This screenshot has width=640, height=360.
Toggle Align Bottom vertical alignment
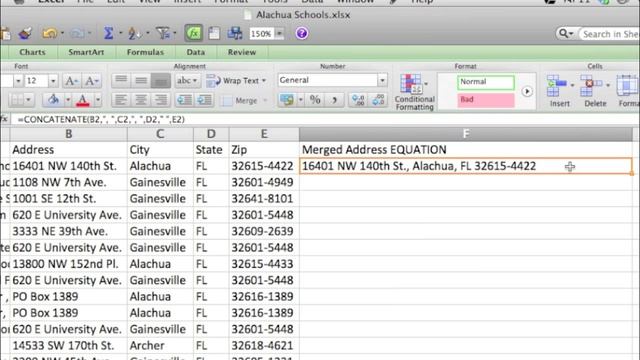point(160,80)
